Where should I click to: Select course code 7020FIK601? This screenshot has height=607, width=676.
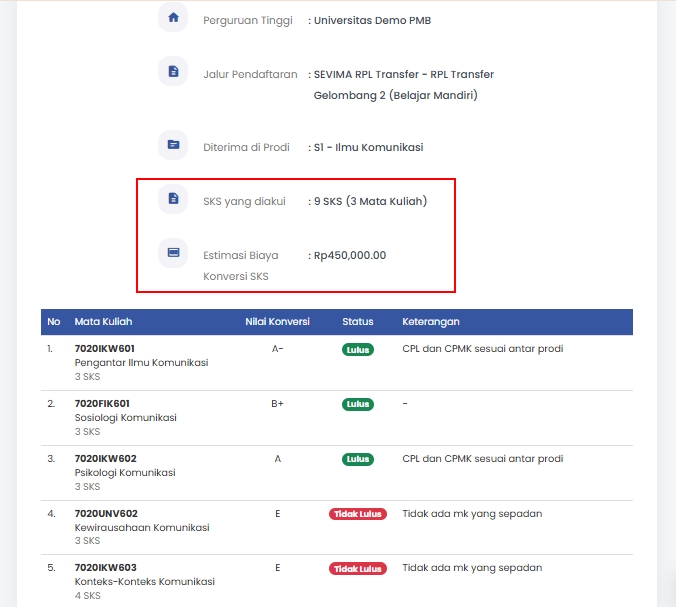[104, 403]
